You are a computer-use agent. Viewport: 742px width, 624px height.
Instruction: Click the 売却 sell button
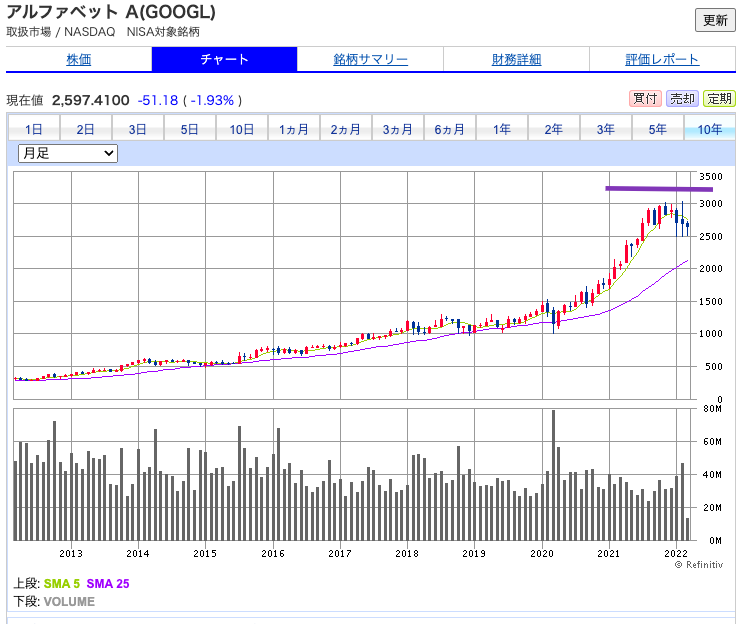coord(682,98)
